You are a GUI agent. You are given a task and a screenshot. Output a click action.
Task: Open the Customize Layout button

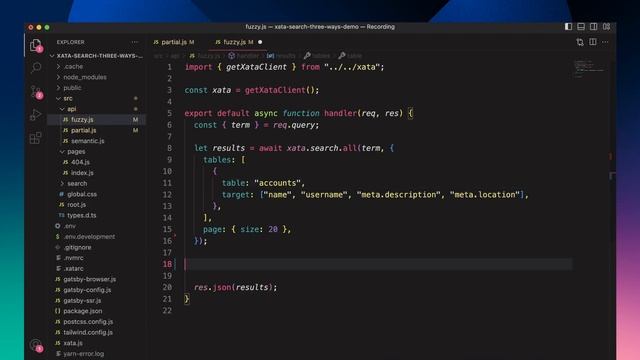[x=607, y=27]
